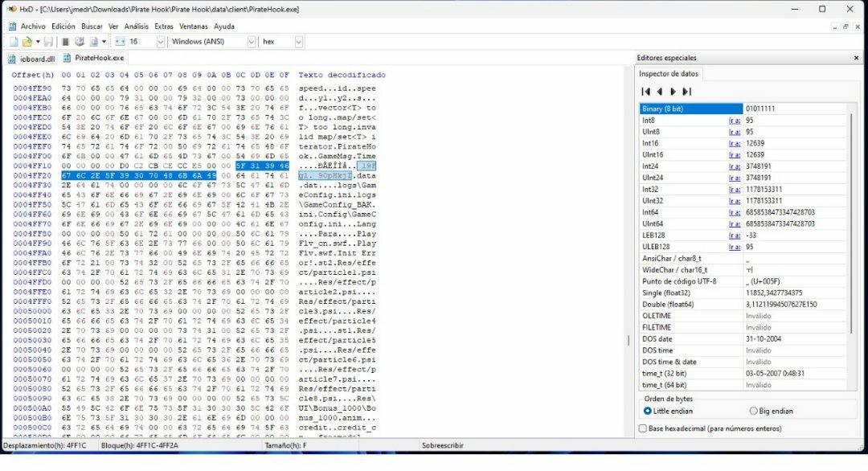868x471 pixels.
Task: Jump to last byte in data inspector
Action: (686, 92)
